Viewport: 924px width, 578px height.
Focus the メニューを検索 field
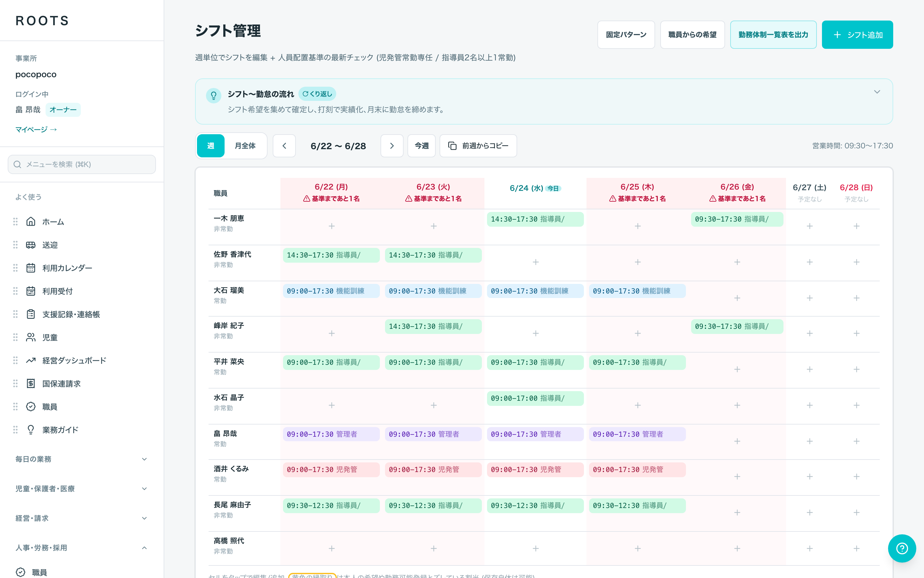82,164
